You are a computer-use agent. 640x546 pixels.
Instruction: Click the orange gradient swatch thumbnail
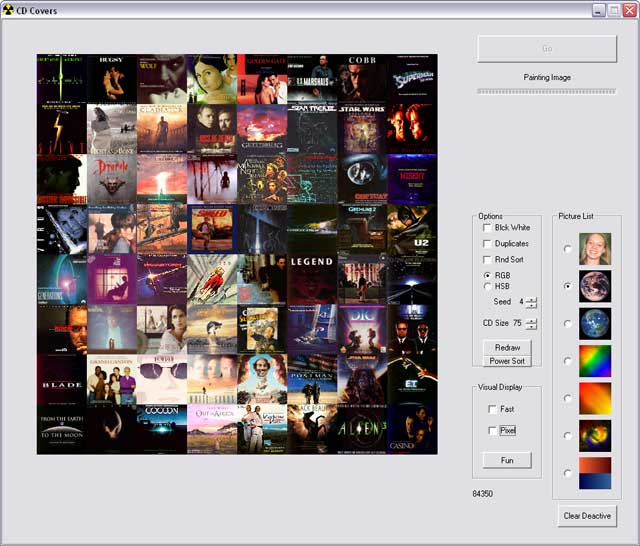595,398
